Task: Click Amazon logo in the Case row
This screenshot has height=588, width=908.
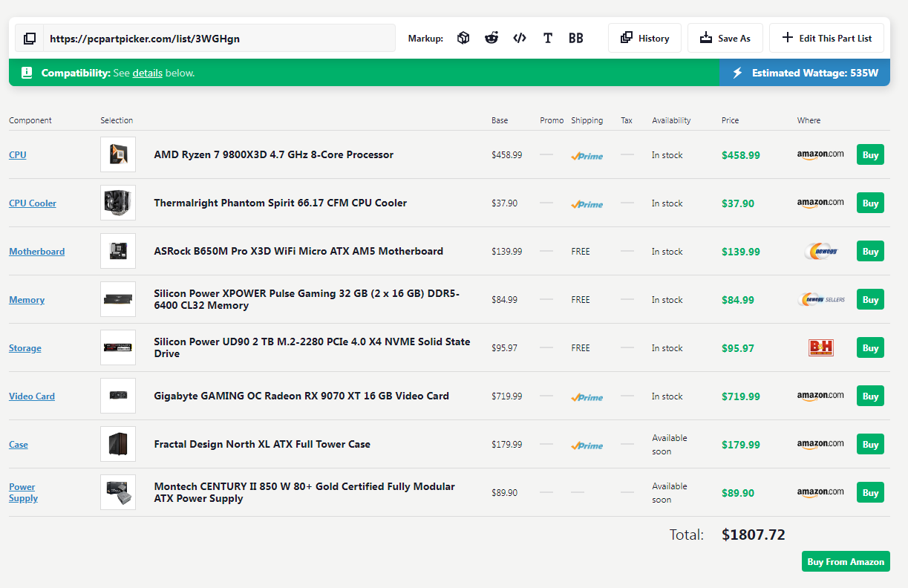Action: pyautogui.click(x=820, y=445)
